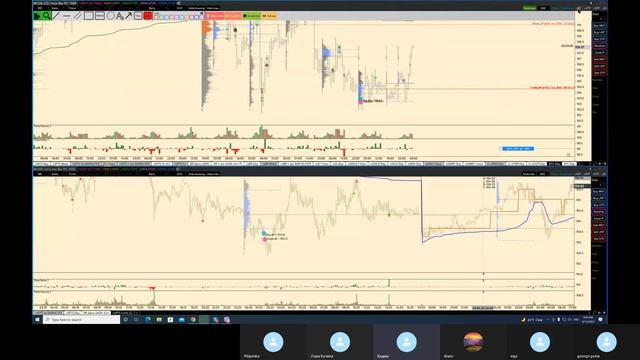
Task: Click Sell MKT in upper chart panel
Action: 599,59
